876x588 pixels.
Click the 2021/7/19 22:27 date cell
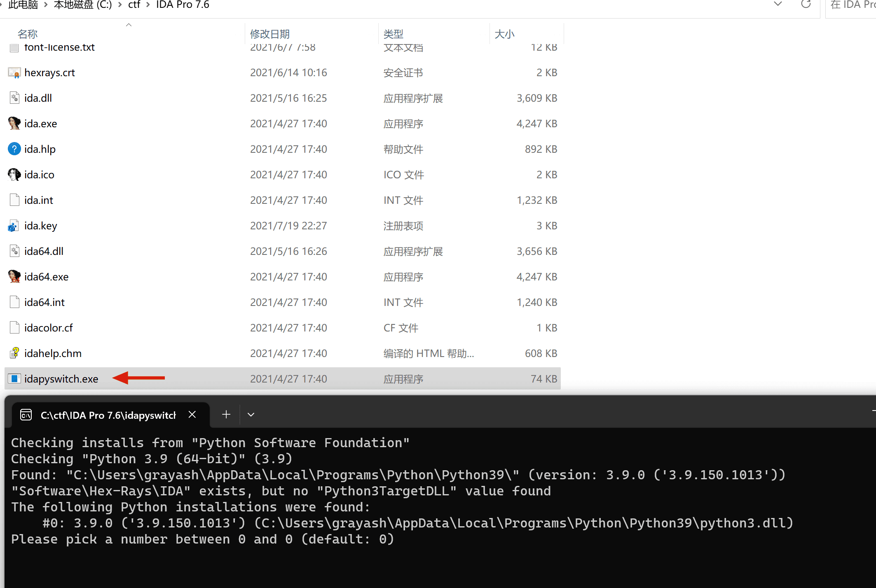(288, 226)
